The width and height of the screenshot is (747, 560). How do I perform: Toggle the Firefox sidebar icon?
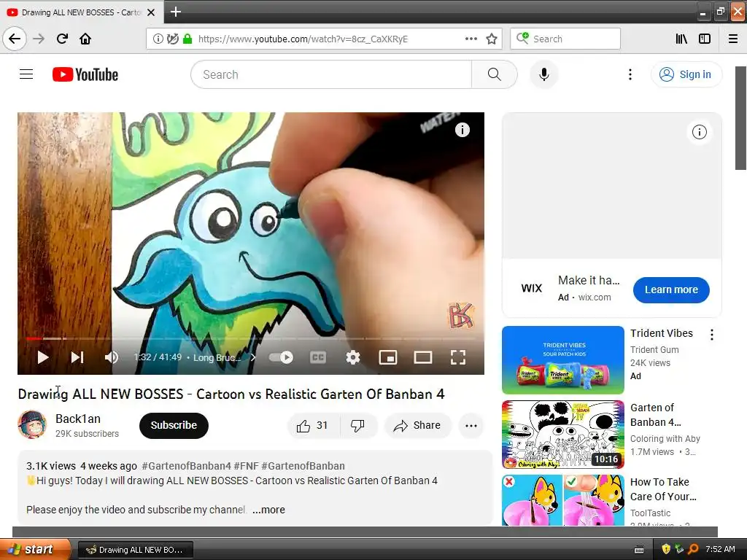pyautogui.click(x=705, y=39)
